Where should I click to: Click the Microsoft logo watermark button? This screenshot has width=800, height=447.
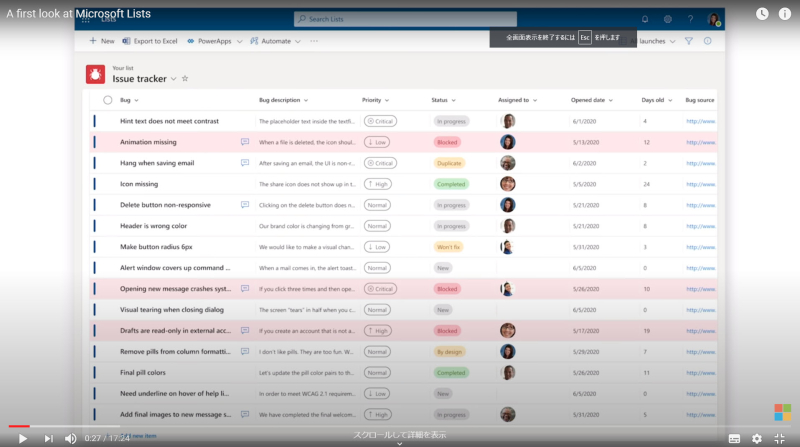782,412
